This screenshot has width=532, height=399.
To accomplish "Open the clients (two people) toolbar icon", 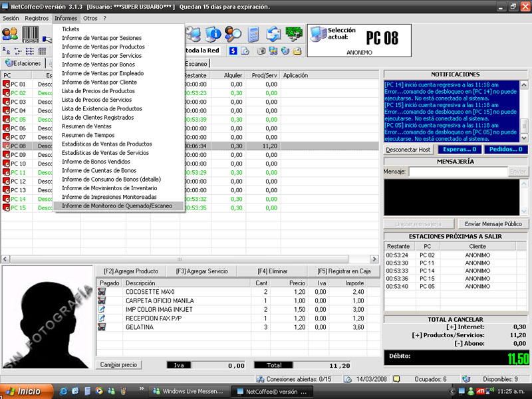I will coord(10,34).
